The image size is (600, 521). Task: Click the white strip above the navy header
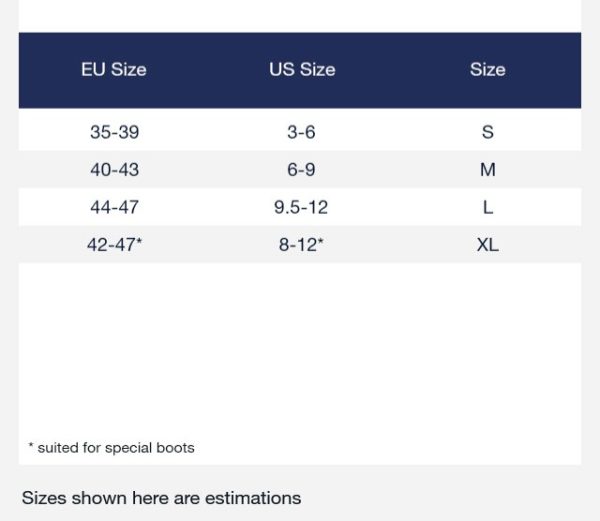(x=300, y=14)
